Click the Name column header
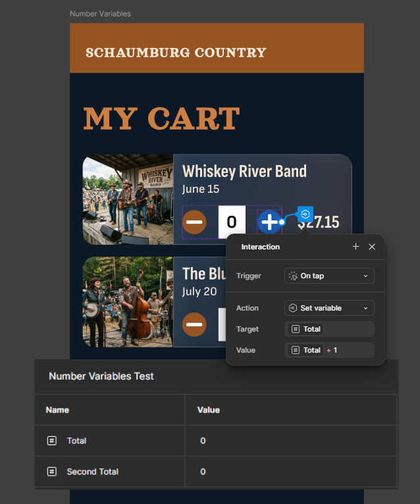This screenshot has height=504, width=420. pos(57,410)
